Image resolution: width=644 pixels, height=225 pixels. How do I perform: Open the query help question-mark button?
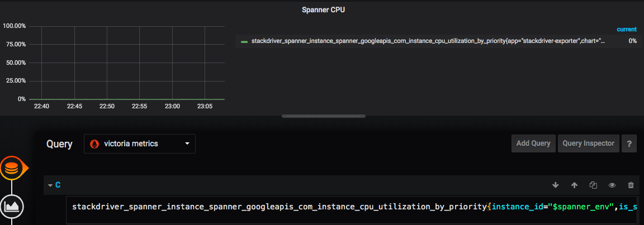(x=629, y=143)
